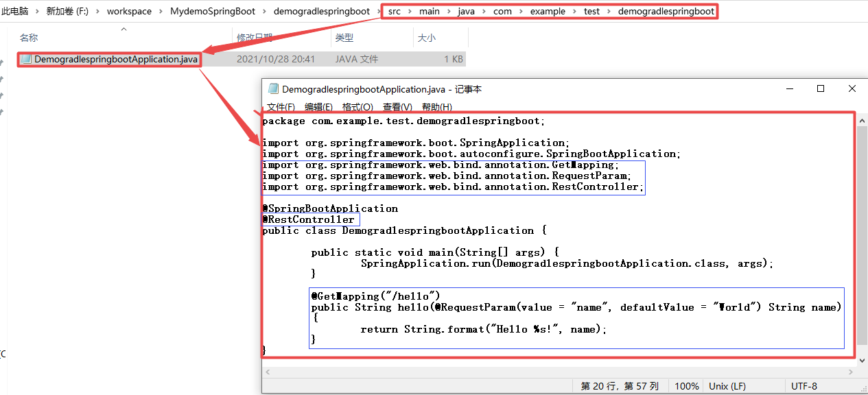The height and width of the screenshot is (395, 868).
Task: Go to workspace folder in breadcrumb
Action: click(x=129, y=11)
